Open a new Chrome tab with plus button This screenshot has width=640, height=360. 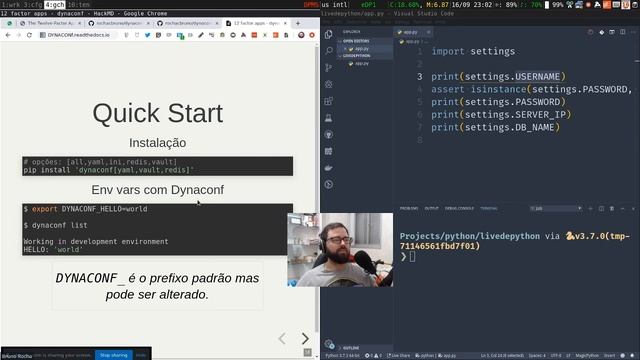coord(298,23)
